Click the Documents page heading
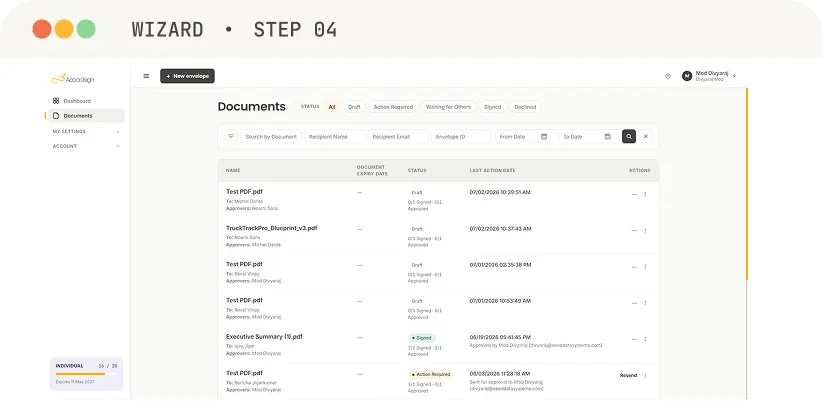Image resolution: width=824 pixels, height=416 pixels. click(x=252, y=107)
